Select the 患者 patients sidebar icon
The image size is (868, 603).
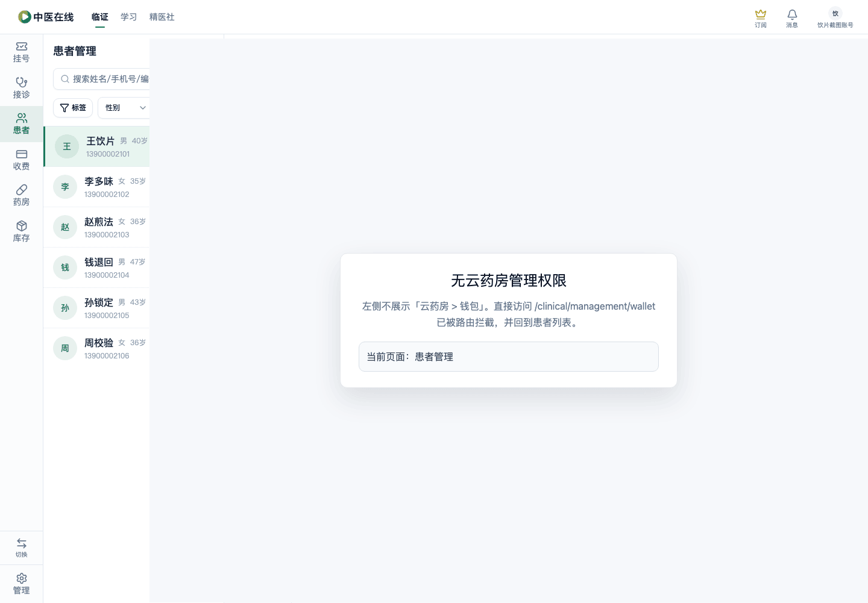click(21, 124)
